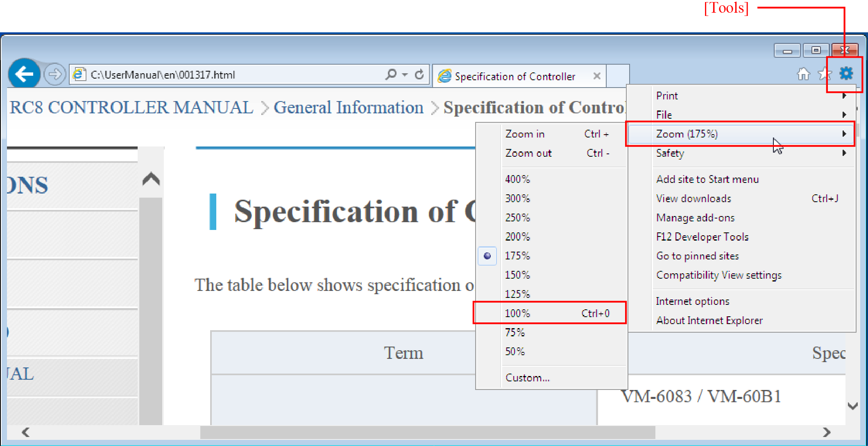Screen dimensions: 868x446
Task: Open the General Information breadcrumb link
Action: coord(348,108)
